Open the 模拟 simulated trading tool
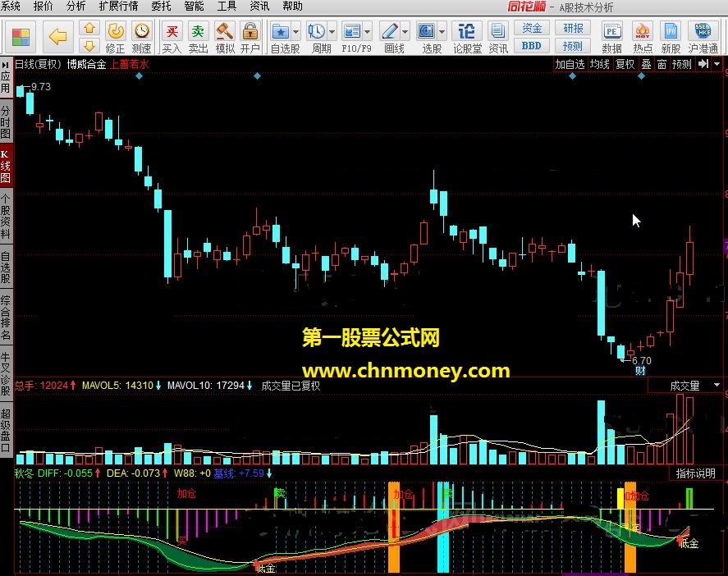The image size is (728, 576). [225, 37]
